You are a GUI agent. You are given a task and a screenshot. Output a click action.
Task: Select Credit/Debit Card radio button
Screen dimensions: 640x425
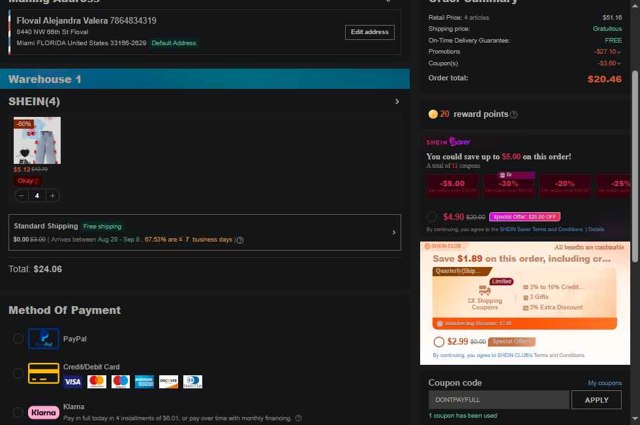click(x=18, y=373)
